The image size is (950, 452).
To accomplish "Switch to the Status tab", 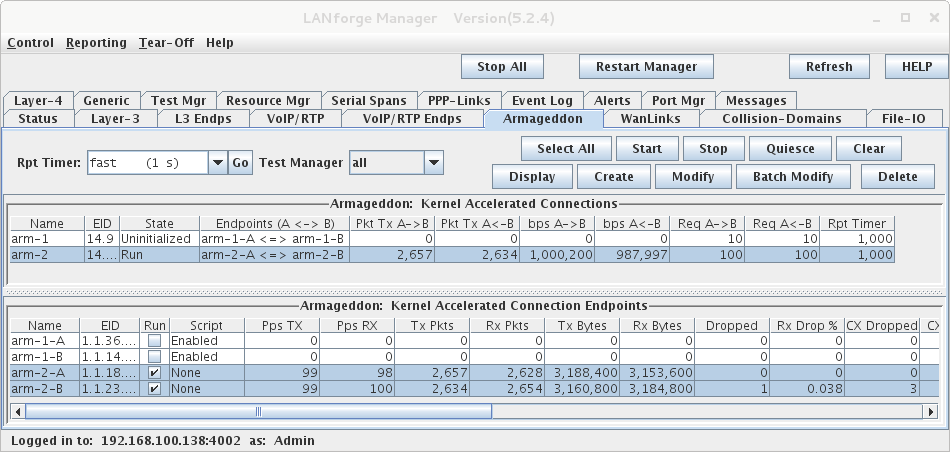I will [38, 119].
